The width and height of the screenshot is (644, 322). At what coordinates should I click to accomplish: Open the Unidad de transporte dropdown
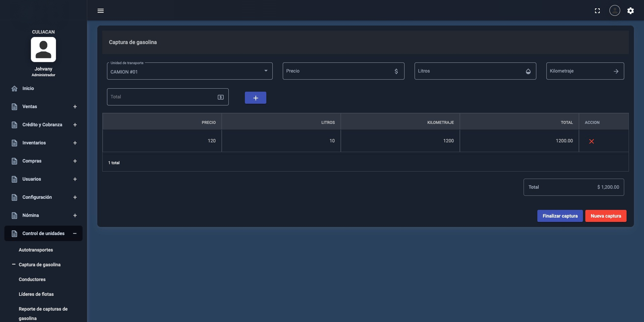coord(190,71)
